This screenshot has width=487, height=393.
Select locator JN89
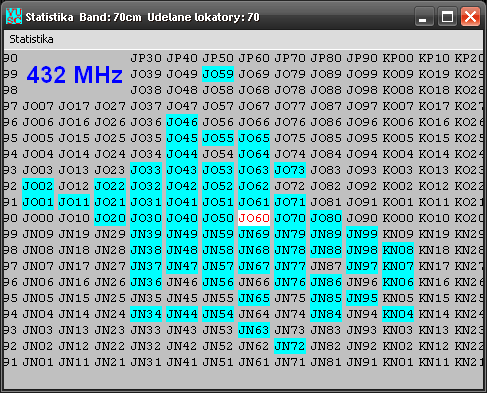(x=326, y=234)
